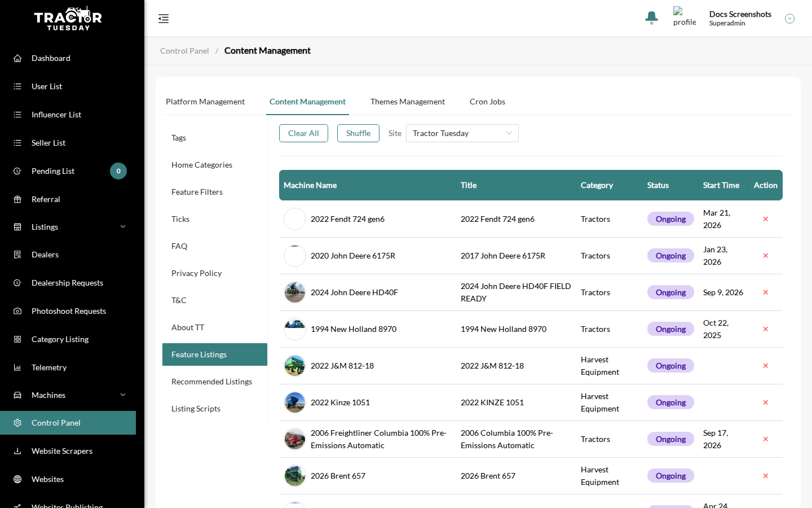Click the Privacy Policy section
The height and width of the screenshot is (508, 812).
point(215,273)
